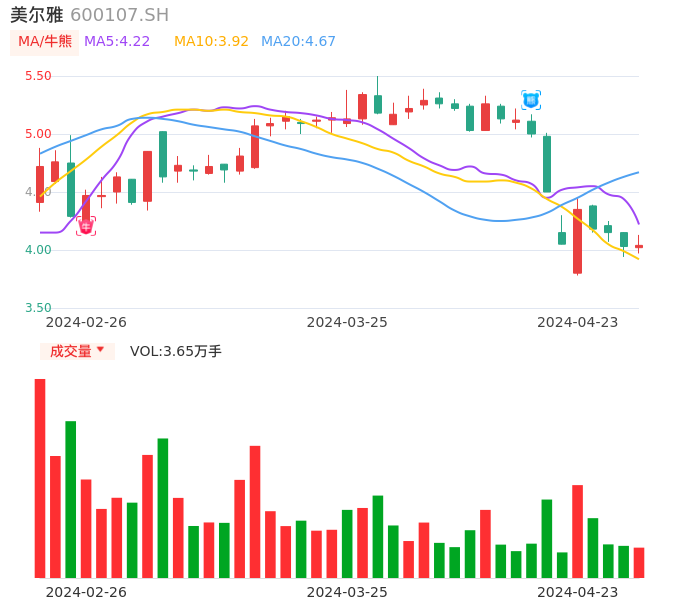Click the long green candlestick below the bear marker

547,164
